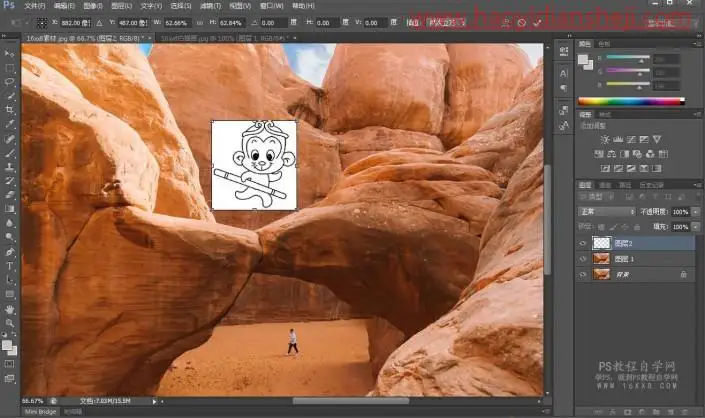Open the layer filter type dropdown
The width and height of the screenshot is (705, 418).
coord(597,196)
